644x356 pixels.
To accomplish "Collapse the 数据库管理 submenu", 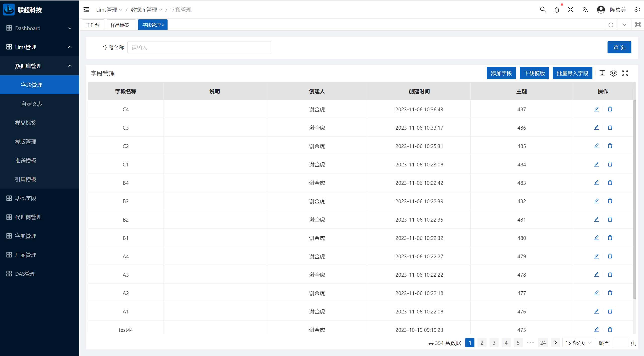I will tap(39, 66).
